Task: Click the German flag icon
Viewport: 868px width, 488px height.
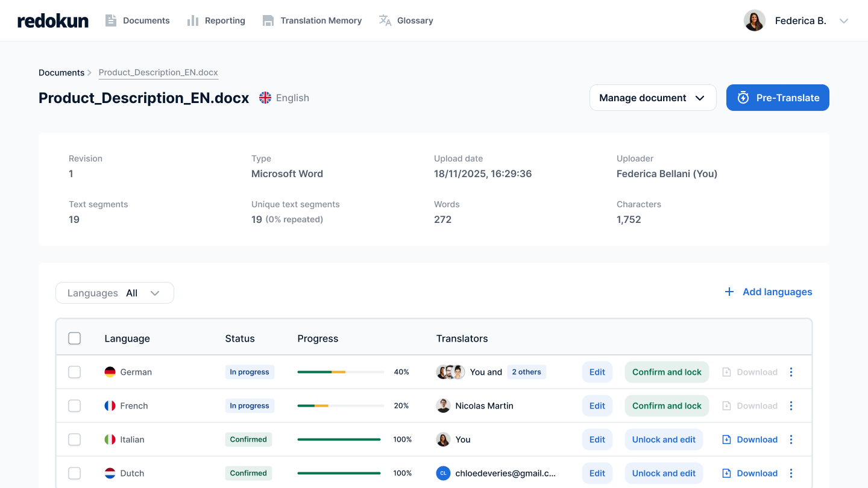Action: [110, 372]
